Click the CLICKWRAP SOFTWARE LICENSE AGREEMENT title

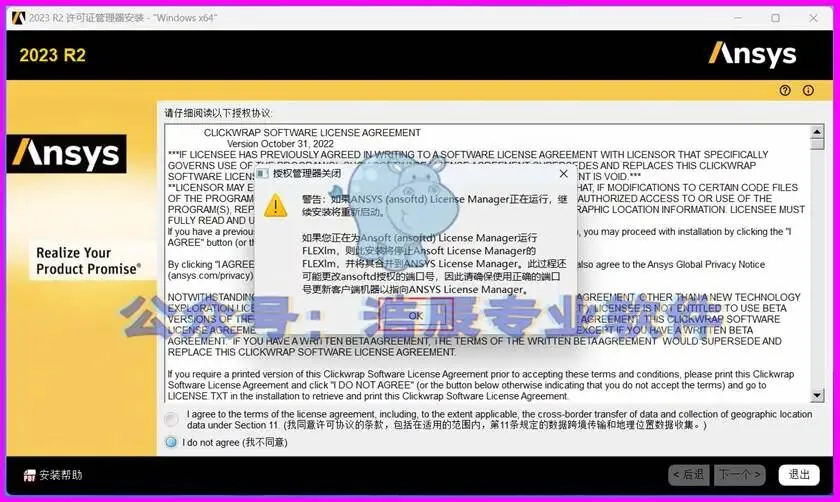pos(312,132)
